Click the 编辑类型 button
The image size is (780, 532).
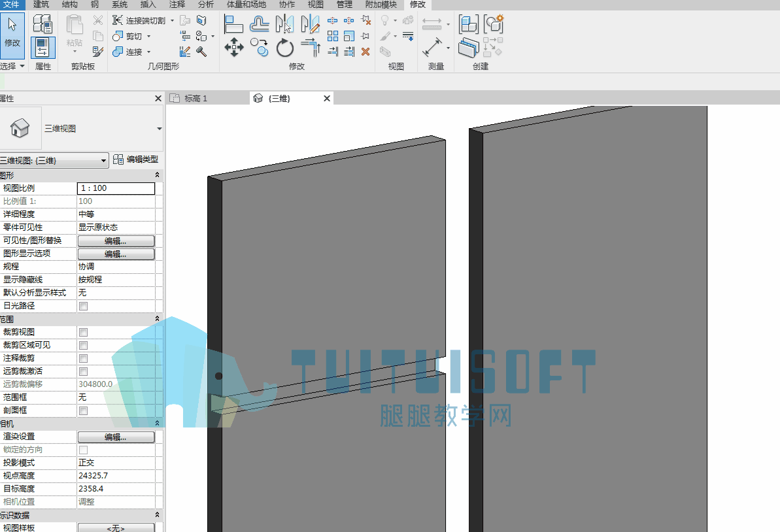[x=136, y=159]
